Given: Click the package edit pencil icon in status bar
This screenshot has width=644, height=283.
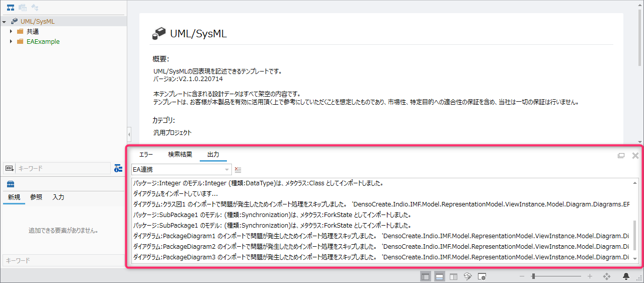Looking at the screenshot, I should tap(467, 276).
